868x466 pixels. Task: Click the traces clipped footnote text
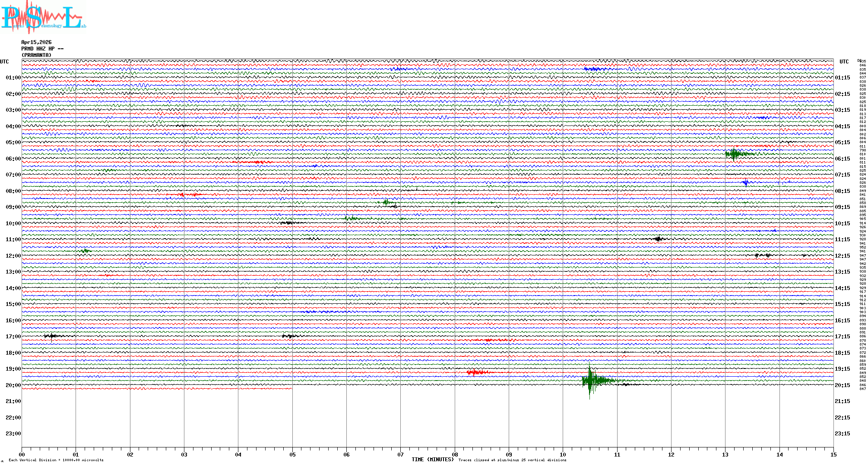(512, 460)
